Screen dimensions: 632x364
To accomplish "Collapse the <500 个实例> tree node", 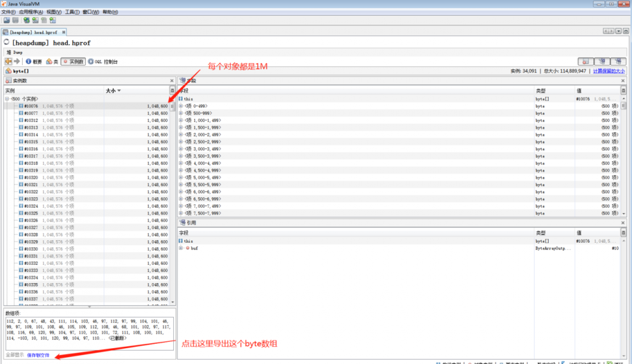I will [x=7, y=99].
